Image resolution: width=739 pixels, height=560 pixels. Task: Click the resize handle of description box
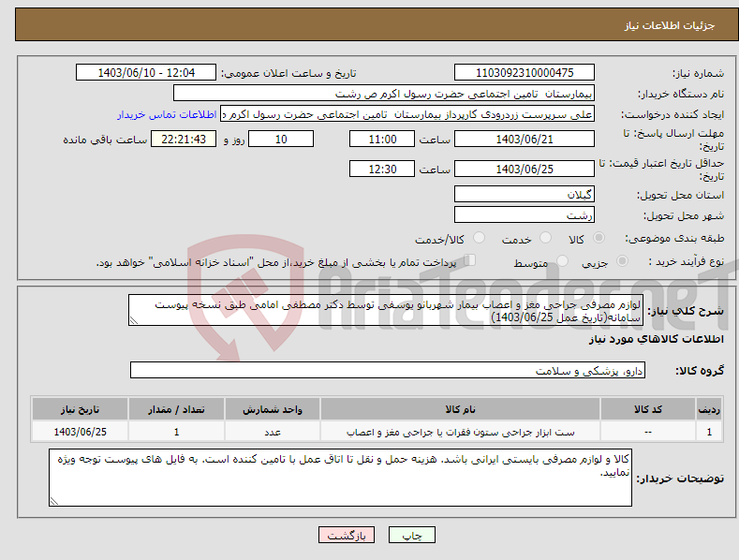(134, 320)
